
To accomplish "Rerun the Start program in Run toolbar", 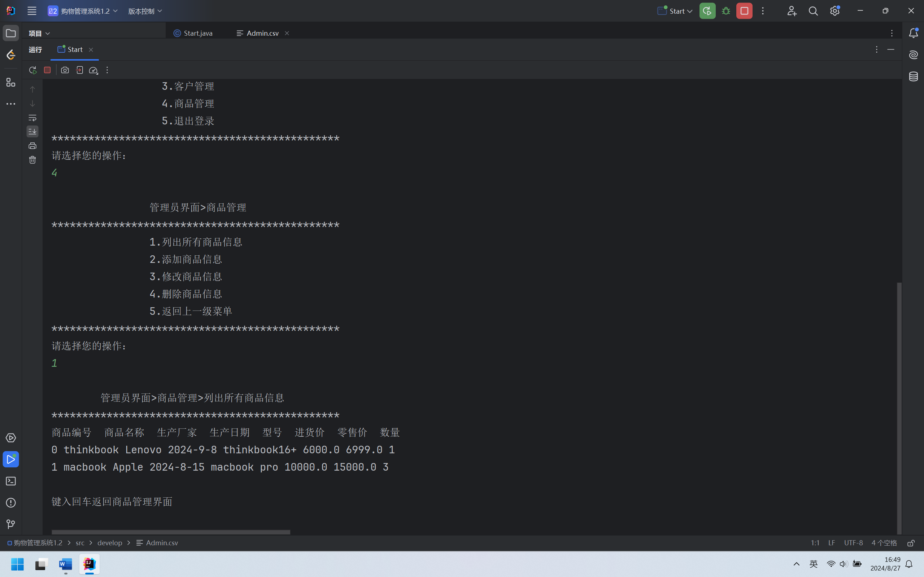I will (x=32, y=70).
